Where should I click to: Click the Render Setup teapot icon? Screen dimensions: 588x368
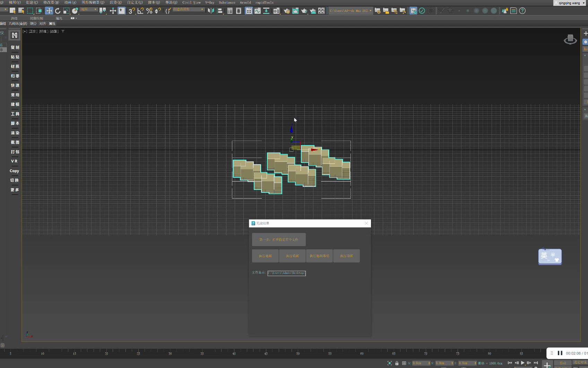[x=287, y=11]
